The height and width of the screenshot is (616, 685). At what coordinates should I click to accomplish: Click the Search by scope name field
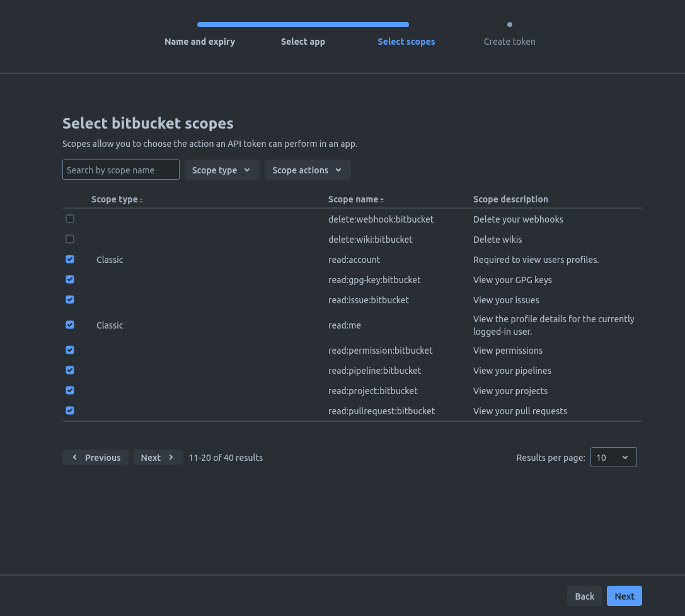(x=121, y=170)
